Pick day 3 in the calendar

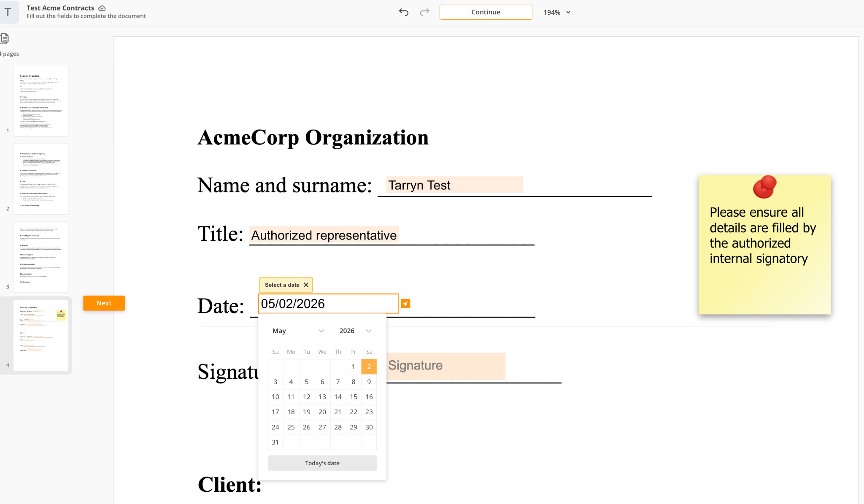point(275,382)
